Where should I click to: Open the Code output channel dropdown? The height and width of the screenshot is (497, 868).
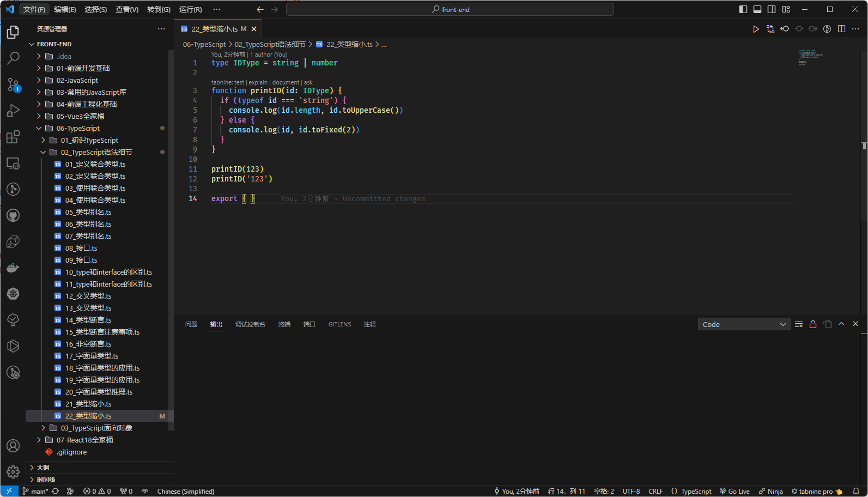pos(744,324)
